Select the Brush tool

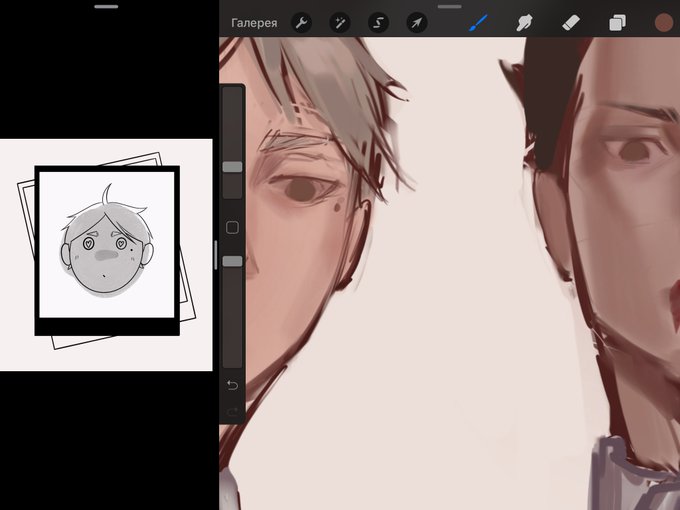pos(478,23)
